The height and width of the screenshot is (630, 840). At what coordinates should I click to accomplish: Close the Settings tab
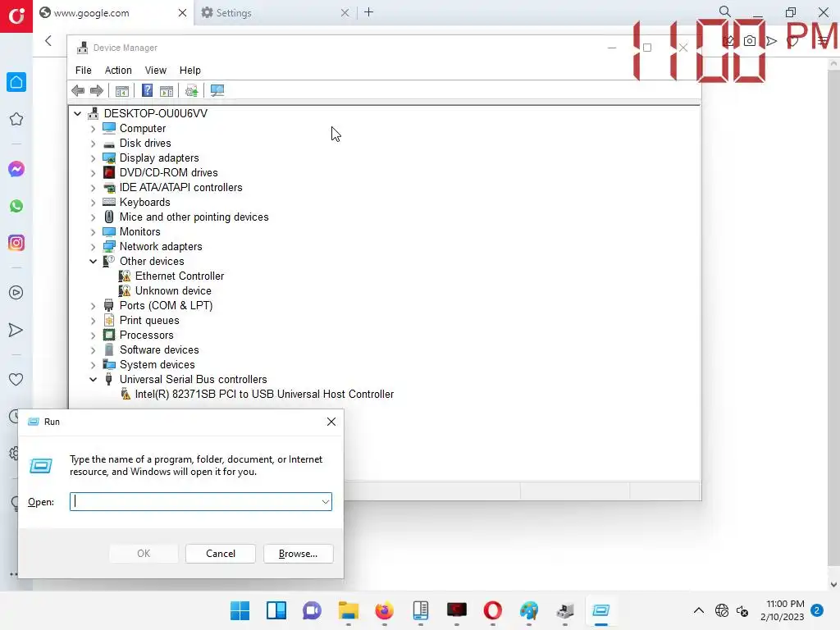[x=345, y=13]
